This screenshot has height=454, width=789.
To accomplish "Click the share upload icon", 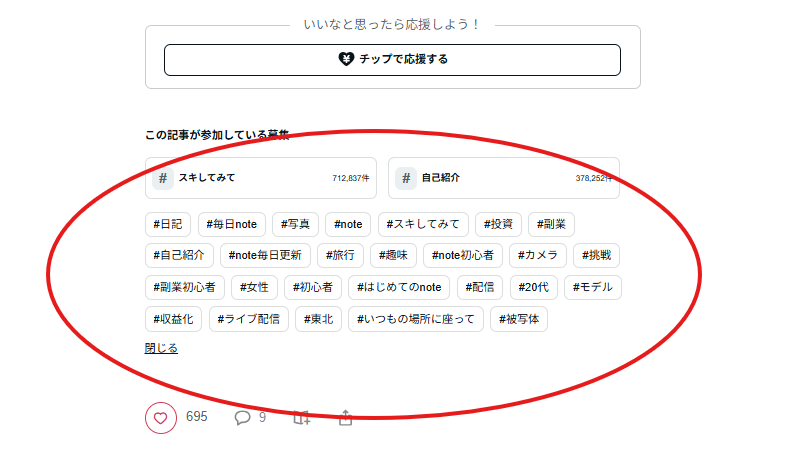I will point(346,418).
